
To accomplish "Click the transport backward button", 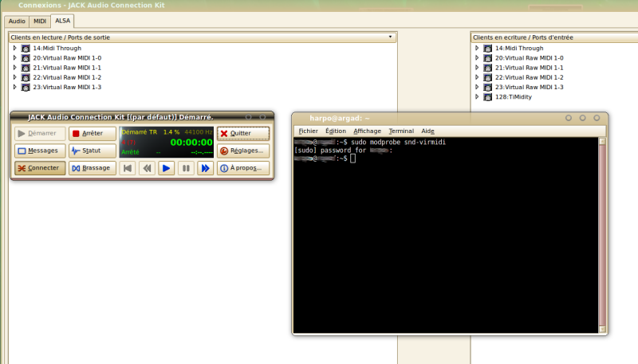I will 147,168.
